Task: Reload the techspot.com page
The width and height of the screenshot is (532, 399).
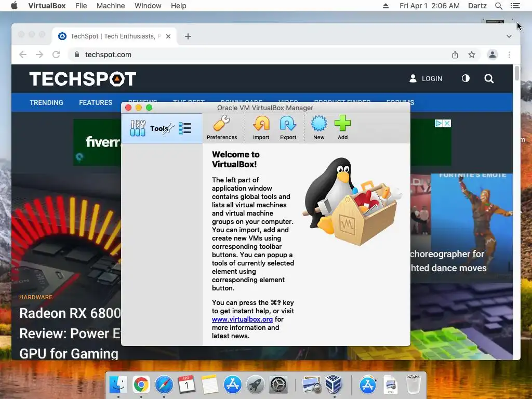Action: (56, 55)
